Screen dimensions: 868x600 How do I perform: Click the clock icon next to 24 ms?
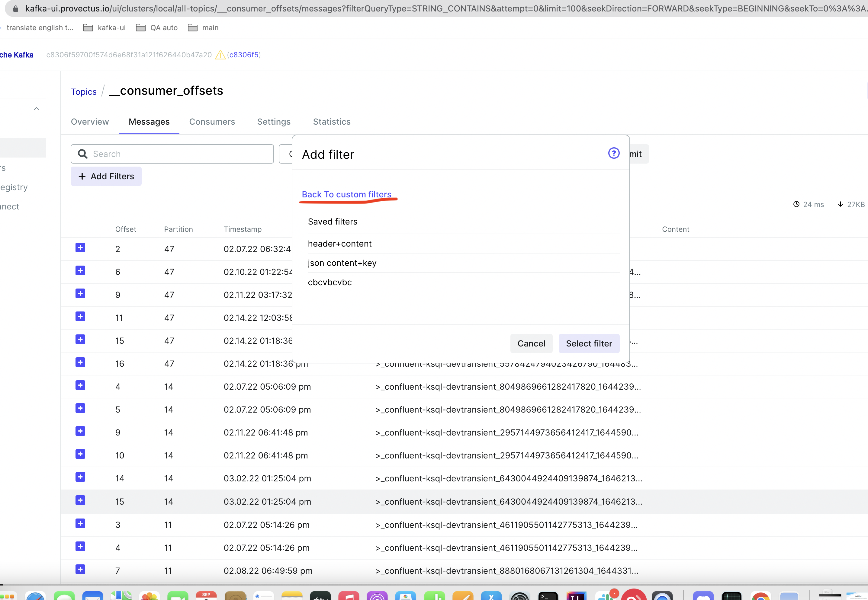796,204
